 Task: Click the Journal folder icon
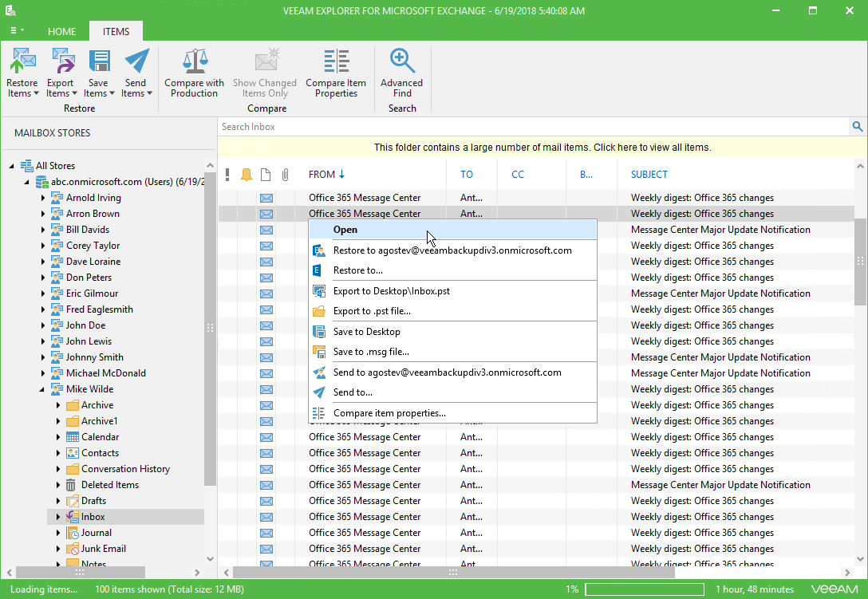coord(73,533)
